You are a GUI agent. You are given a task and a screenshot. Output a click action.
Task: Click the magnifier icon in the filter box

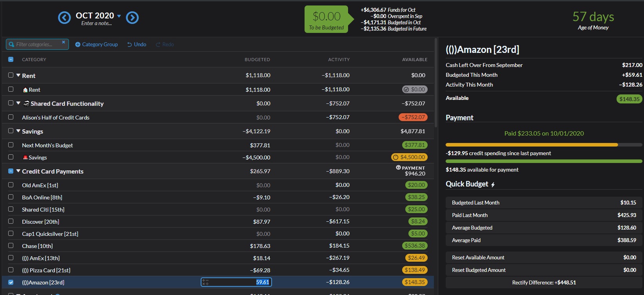pyautogui.click(x=11, y=45)
